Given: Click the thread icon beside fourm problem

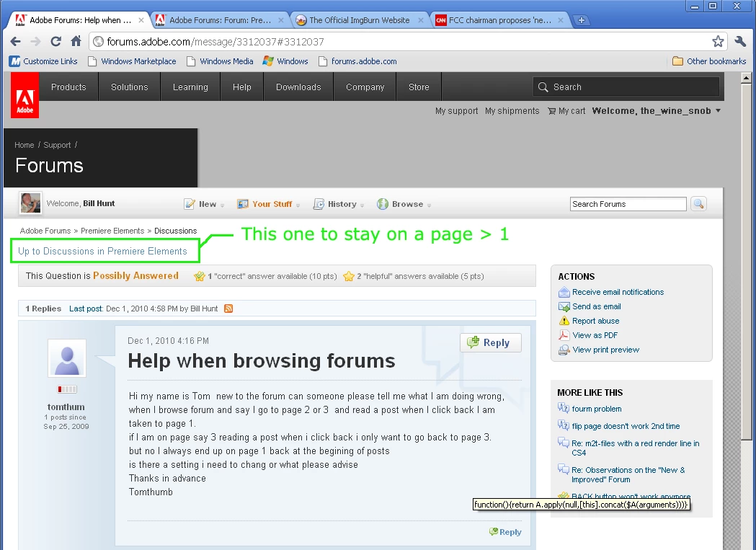Looking at the screenshot, I should pyautogui.click(x=563, y=408).
